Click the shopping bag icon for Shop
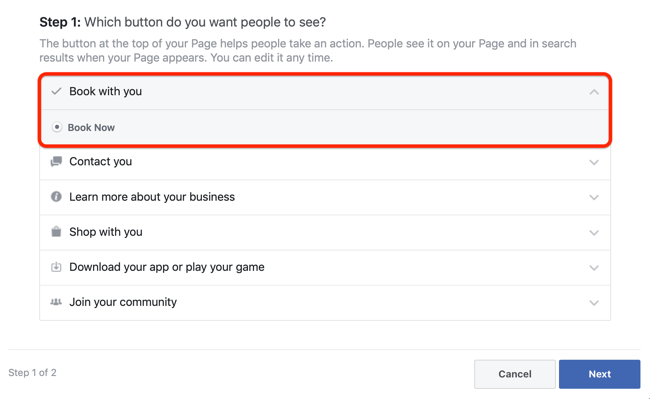This screenshot has width=650, height=399. coord(56,232)
